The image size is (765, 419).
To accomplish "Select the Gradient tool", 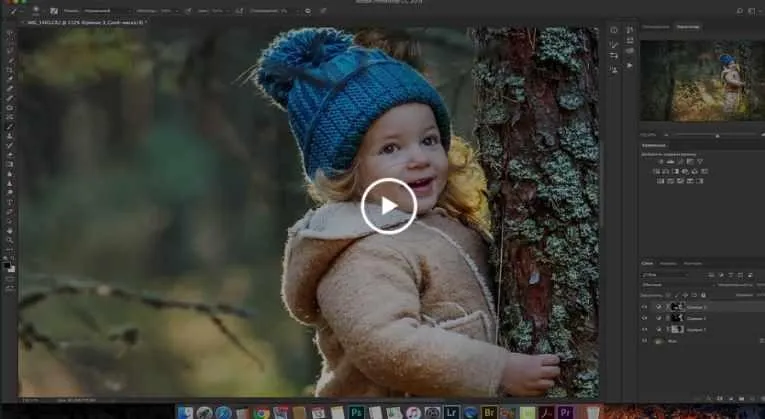I will 10,164.
